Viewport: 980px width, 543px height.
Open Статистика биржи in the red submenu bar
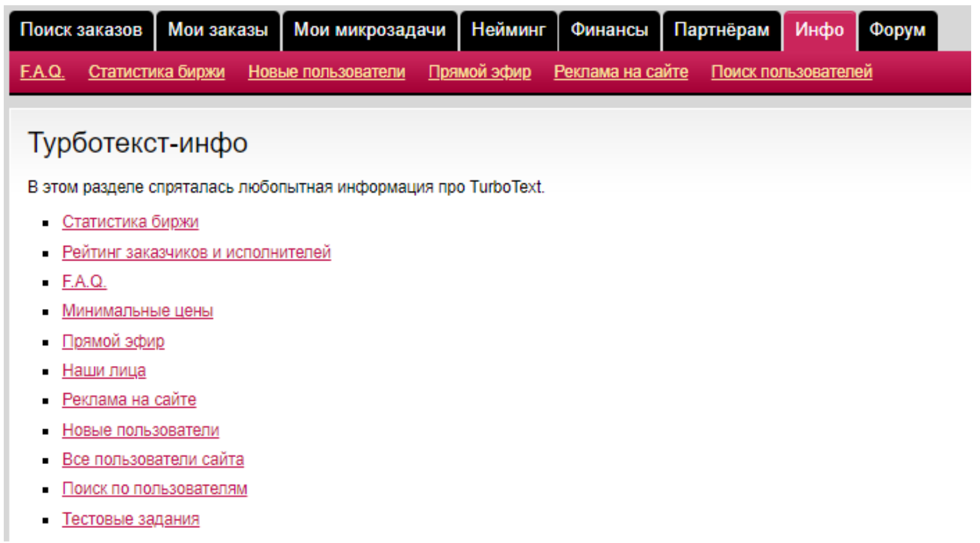click(x=156, y=72)
